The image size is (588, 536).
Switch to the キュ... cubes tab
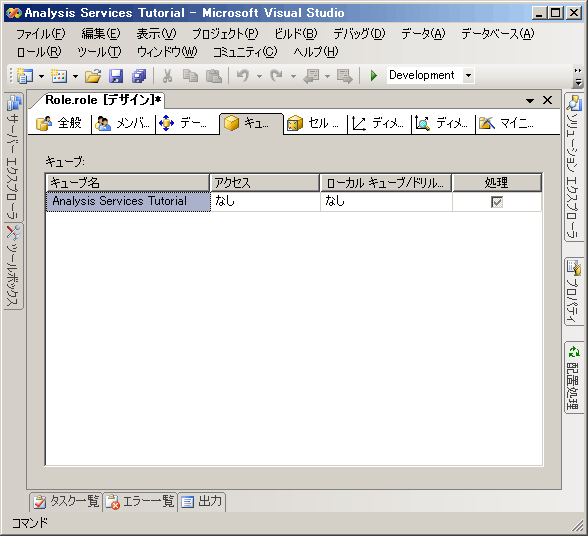pyautogui.click(x=251, y=123)
